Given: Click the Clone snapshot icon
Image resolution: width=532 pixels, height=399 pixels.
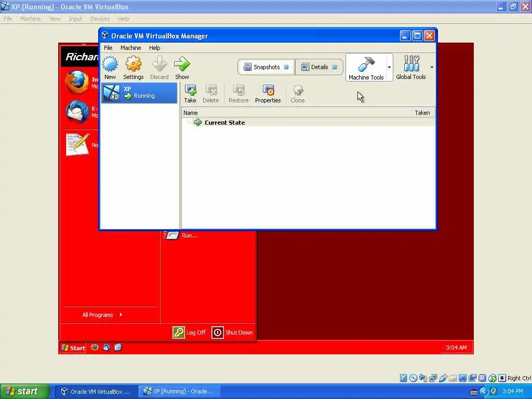Looking at the screenshot, I should click(298, 94).
